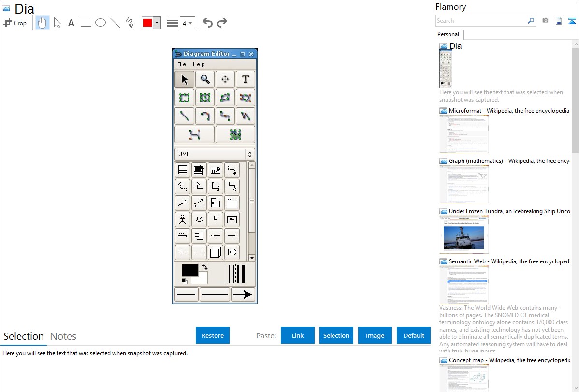This screenshot has height=392, width=579.
Task: Click the Paste Image button
Action: [x=375, y=335]
